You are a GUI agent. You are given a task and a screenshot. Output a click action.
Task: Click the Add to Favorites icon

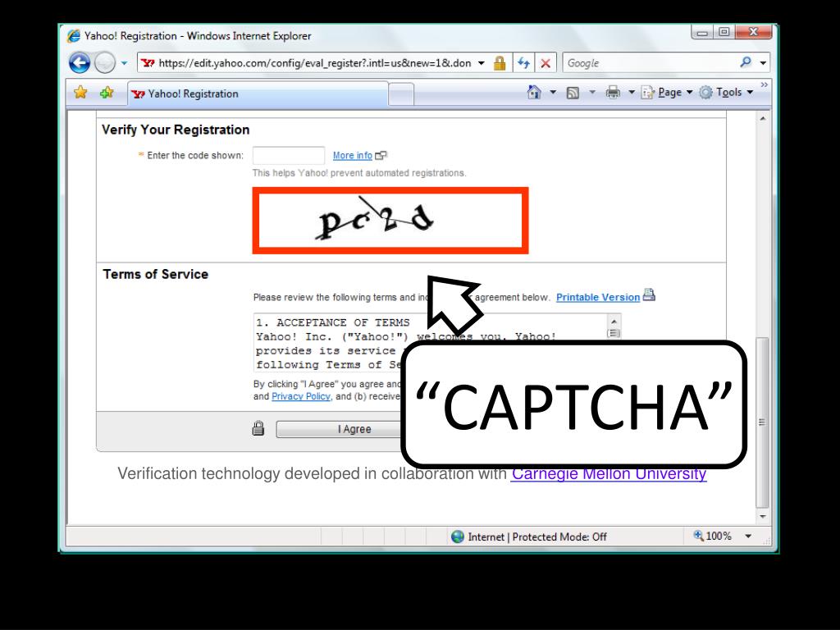click(107, 93)
